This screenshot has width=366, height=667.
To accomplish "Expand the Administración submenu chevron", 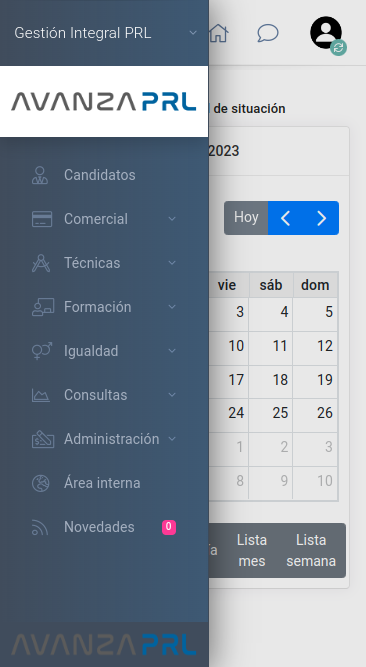I will pyautogui.click(x=172, y=439).
